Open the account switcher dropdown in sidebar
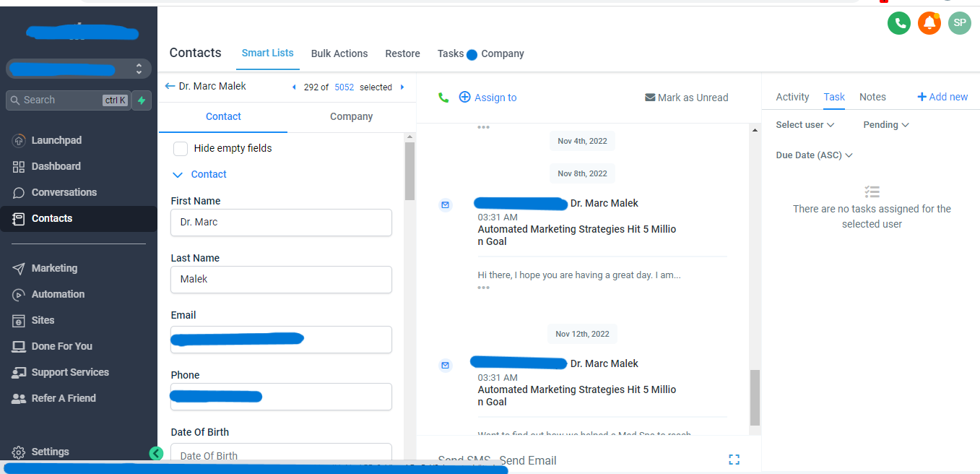This screenshot has width=980, height=474. click(x=79, y=69)
